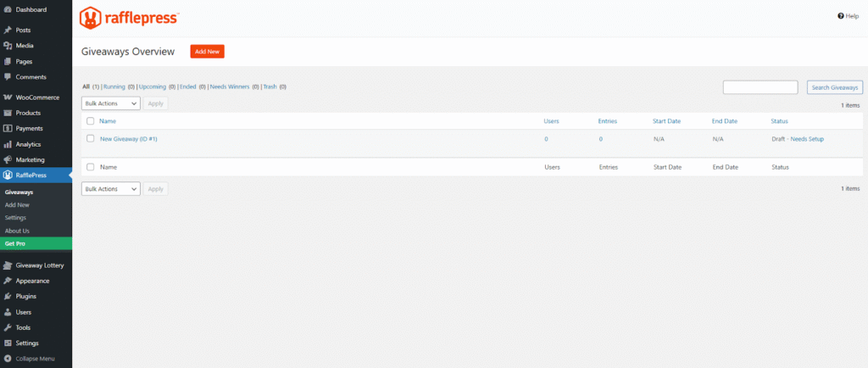The image size is (868, 368).
Task: Open Media via its sidebar icon
Action: click(x=8, y=46)
